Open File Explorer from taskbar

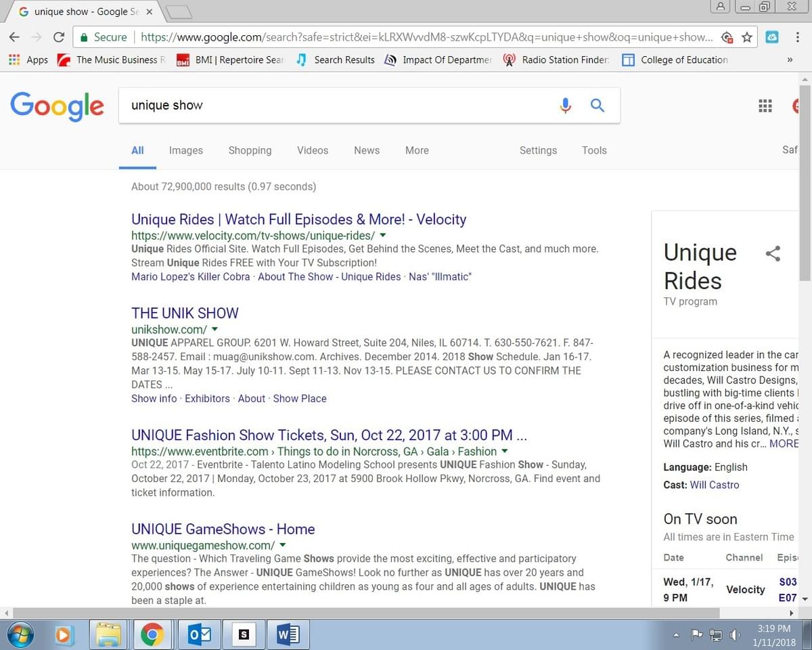click(108, 635)
